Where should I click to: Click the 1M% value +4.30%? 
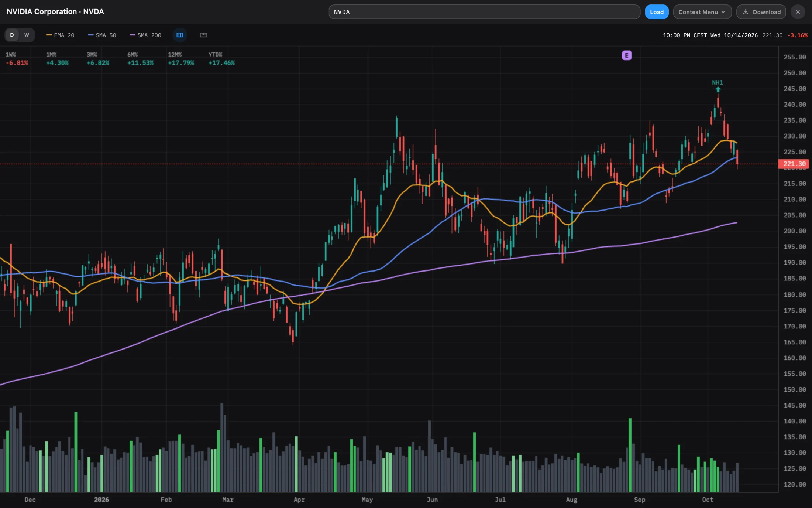click(57, 63)
